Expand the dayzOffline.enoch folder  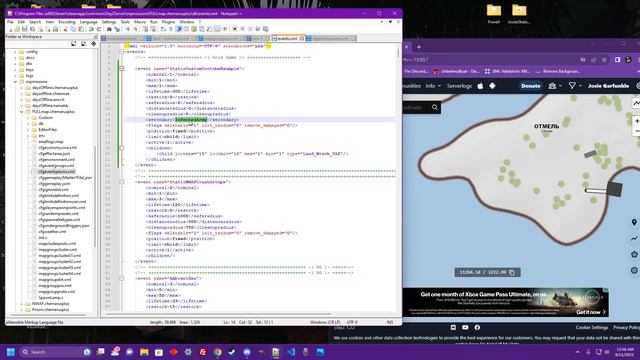(22, 100)
